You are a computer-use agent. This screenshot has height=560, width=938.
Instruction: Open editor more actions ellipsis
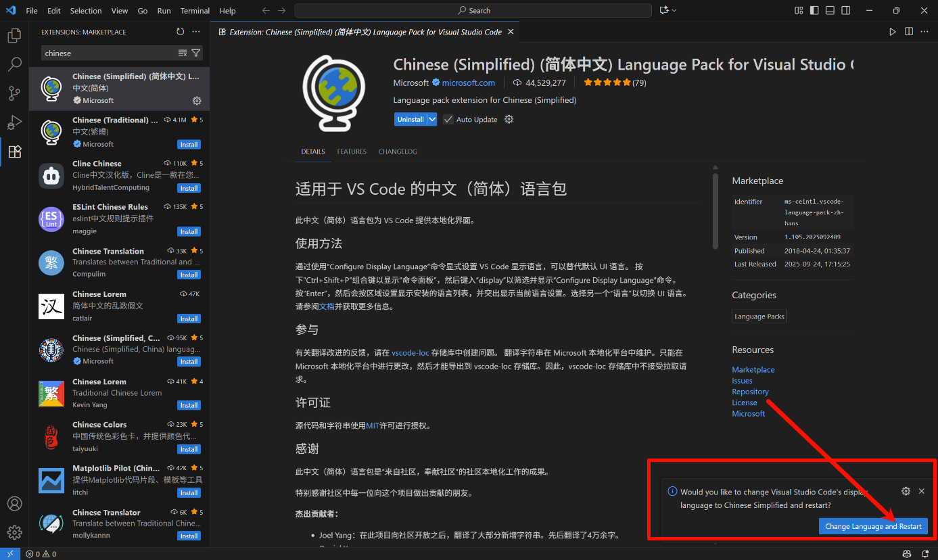[925, 32]
